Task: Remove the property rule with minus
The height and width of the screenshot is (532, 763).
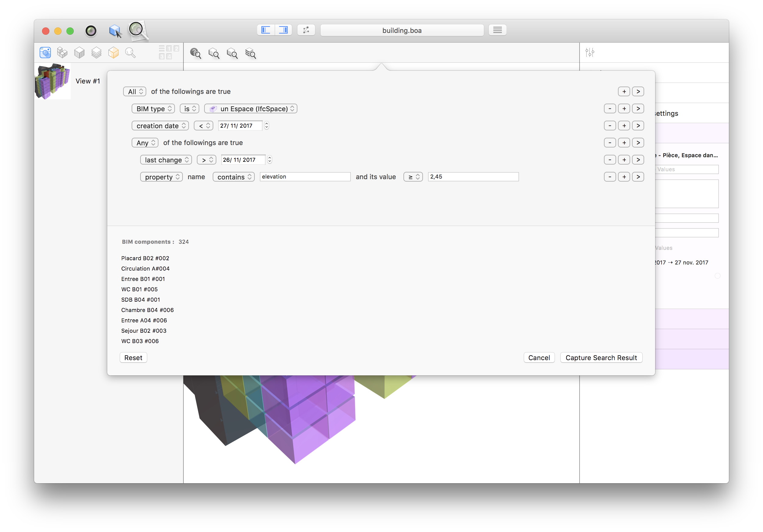Action: [610, 177]
